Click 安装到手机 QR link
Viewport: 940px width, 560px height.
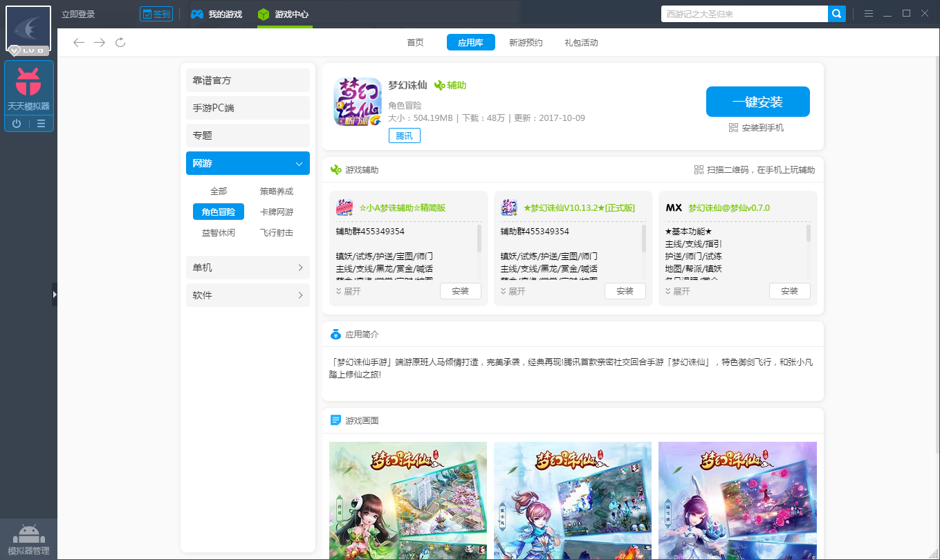click(756, 128)
